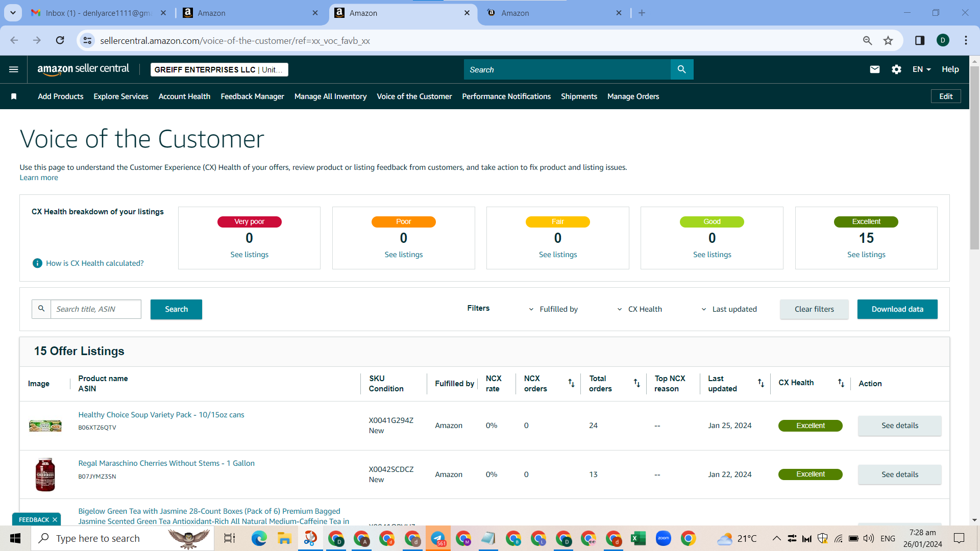Screen dimensions: 980x551
Task: Open Chrome three-dot menu
Action: point(966,40)
